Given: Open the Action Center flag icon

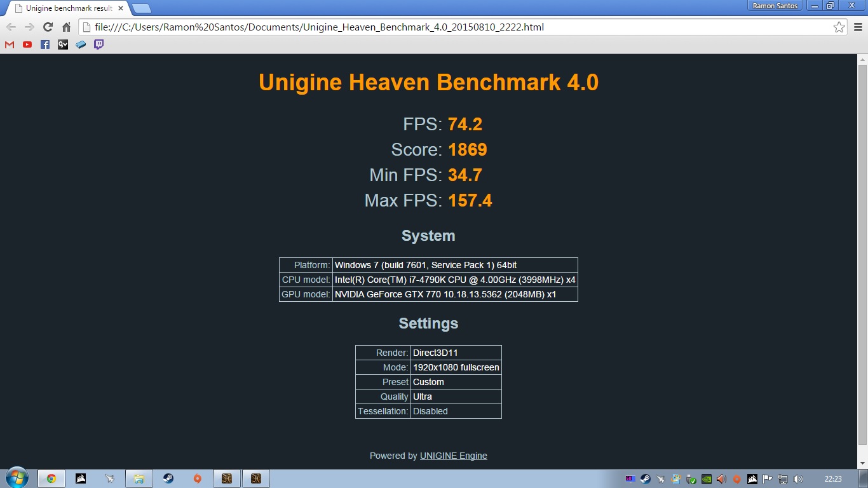Looking at the screenshot, I should tap(768, 479).
